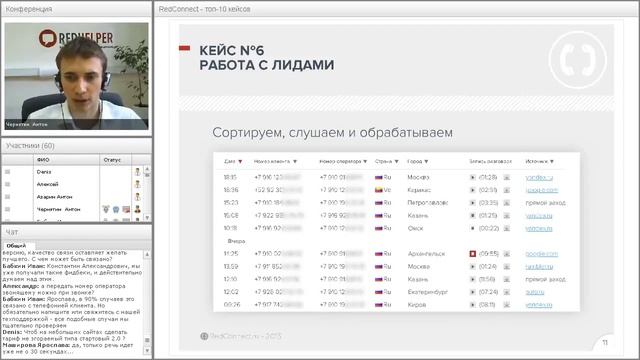Image resolution: width=640 pixels, height=360 pixels.
Task: Click chat scrollbar down arrow
Action: click(147, 351)
